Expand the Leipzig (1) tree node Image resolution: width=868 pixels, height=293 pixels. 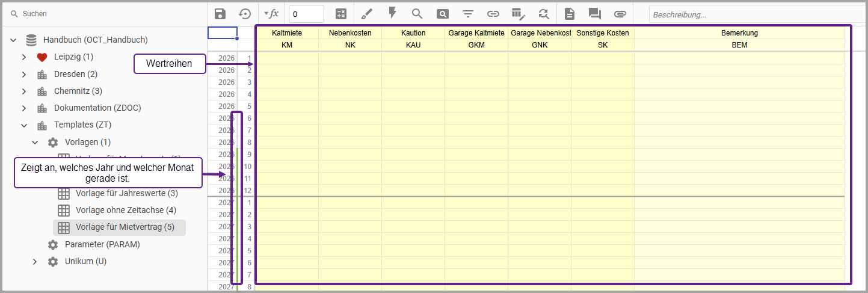(23, 57)
